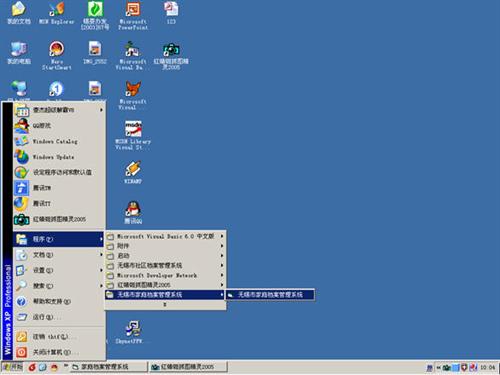Expand Microsoft Visual Basic 6.0 中文版 folder
The width and height of the screenshot is (500, 375).
pos(165,236)
